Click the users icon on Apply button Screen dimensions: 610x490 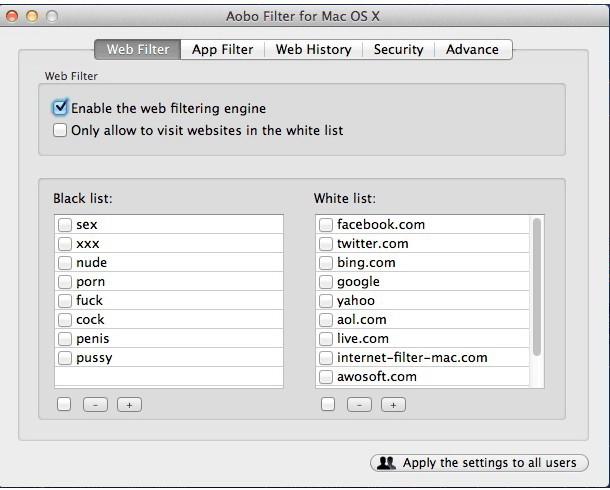pos(387,463)
